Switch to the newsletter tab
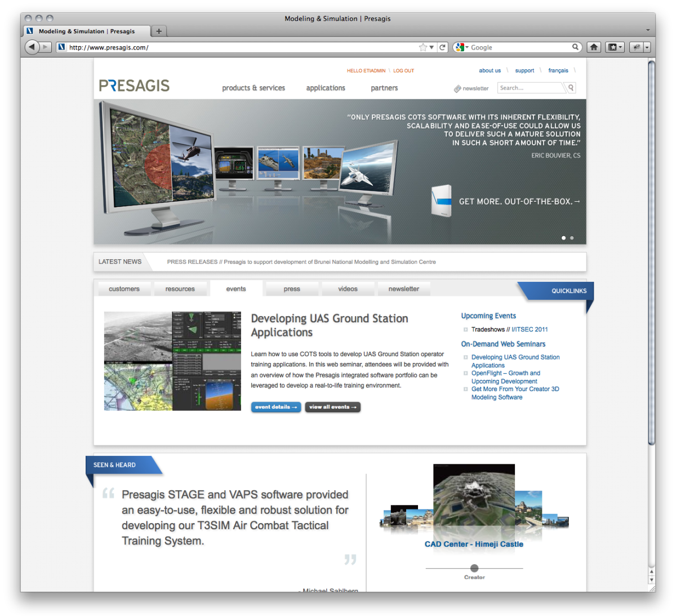 pos(404,289)
